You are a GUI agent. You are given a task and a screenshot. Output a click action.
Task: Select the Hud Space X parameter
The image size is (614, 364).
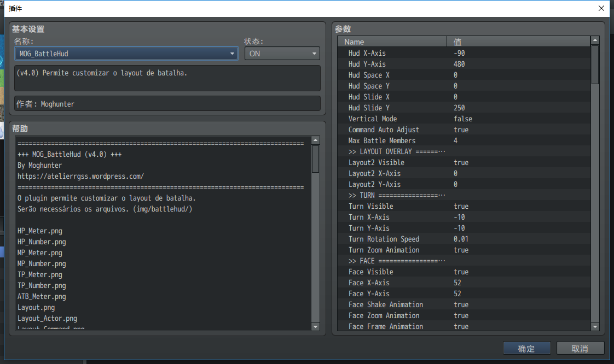464,75
